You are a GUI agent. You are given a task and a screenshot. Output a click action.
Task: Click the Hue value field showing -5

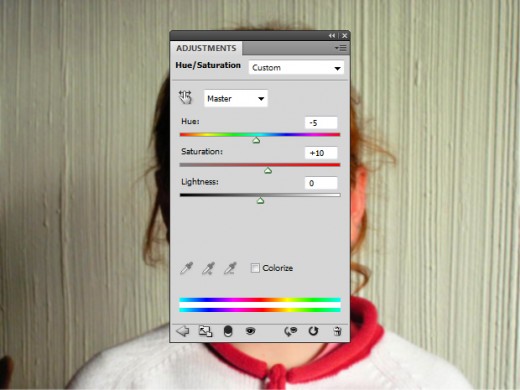point(321,123)
